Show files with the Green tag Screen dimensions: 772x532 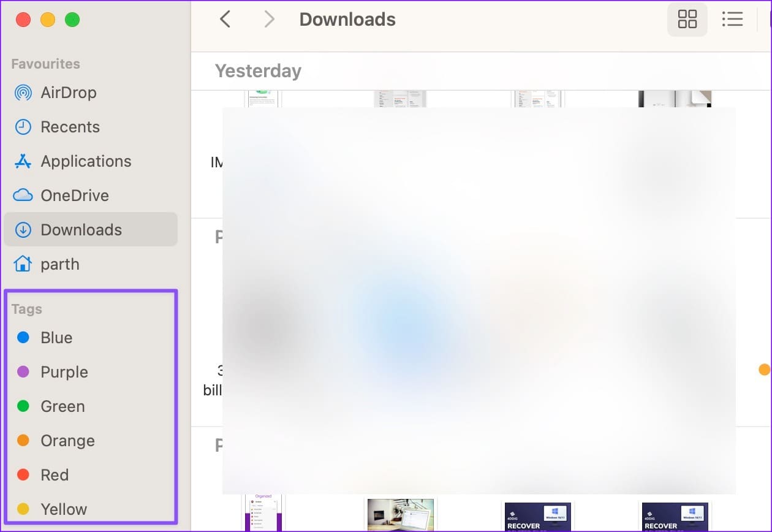point(90,406)
